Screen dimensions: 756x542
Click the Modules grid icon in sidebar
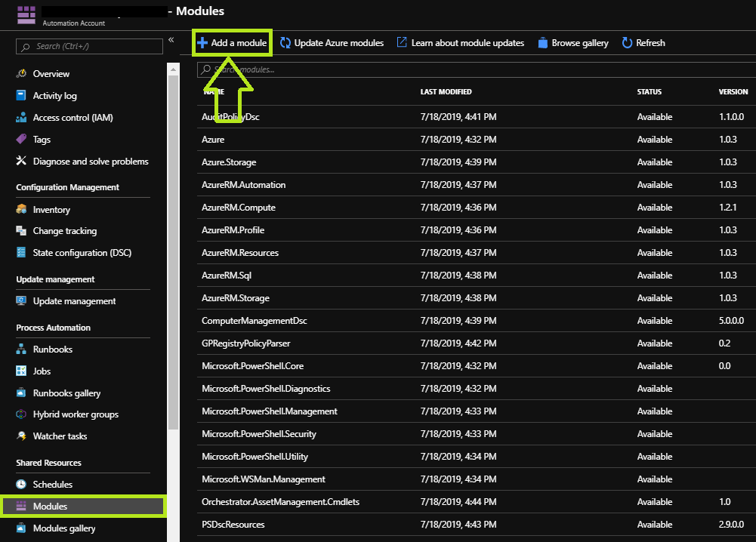pyautogui.click(x=21, y=505)
